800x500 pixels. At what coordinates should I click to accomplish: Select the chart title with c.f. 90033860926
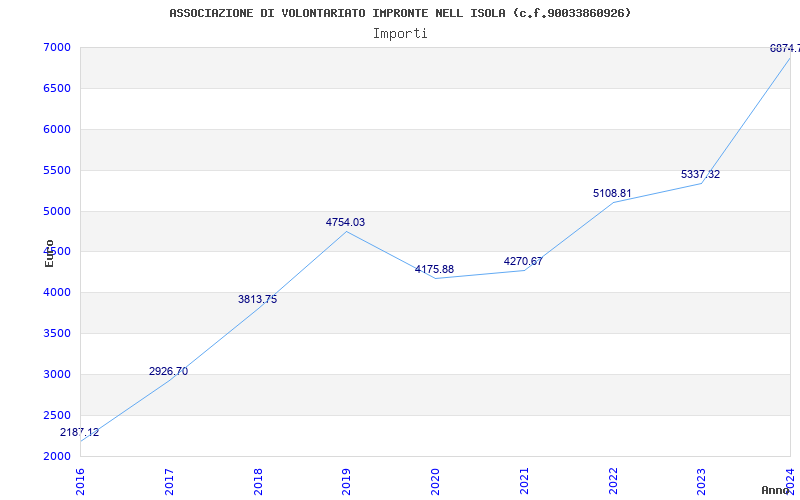pos(400,13)
